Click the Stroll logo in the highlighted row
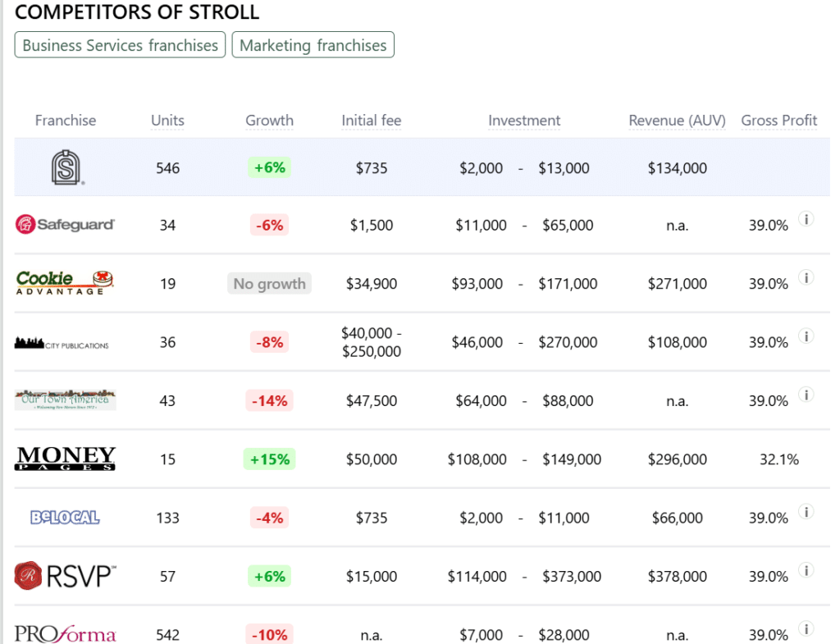This screenshot has height=644, width=840. coord(66,167)
